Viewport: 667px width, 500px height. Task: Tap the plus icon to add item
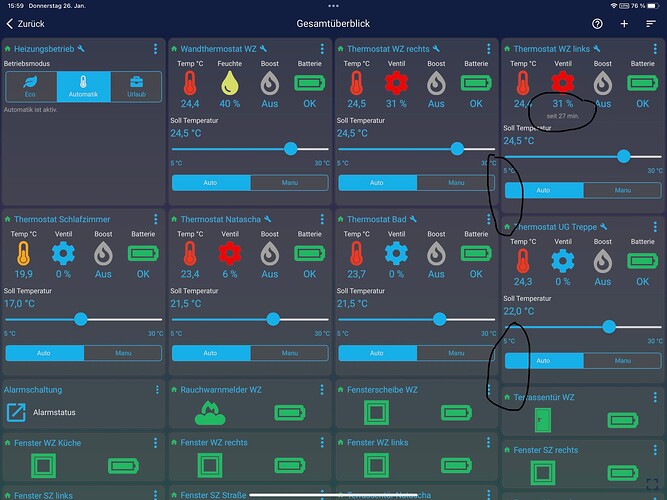[624, 23]
